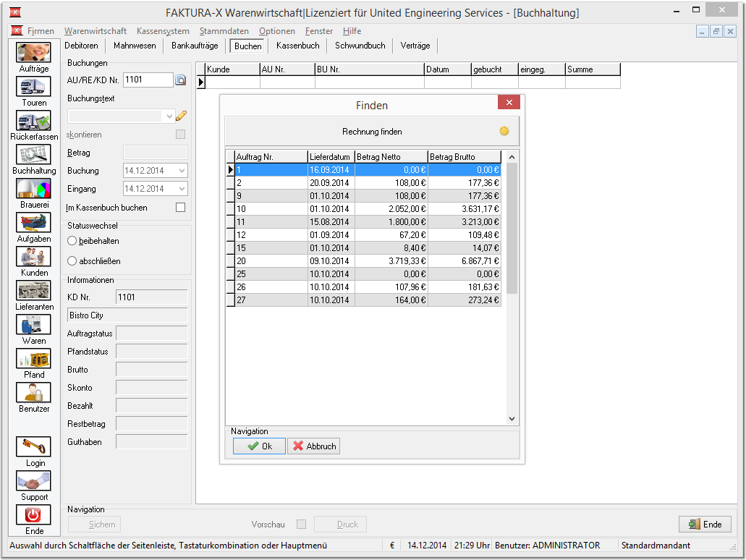The width and height of the screenshot is (746, 560).
Task: Switch to the Kassenbuch tab
Action: pos(298,45)
